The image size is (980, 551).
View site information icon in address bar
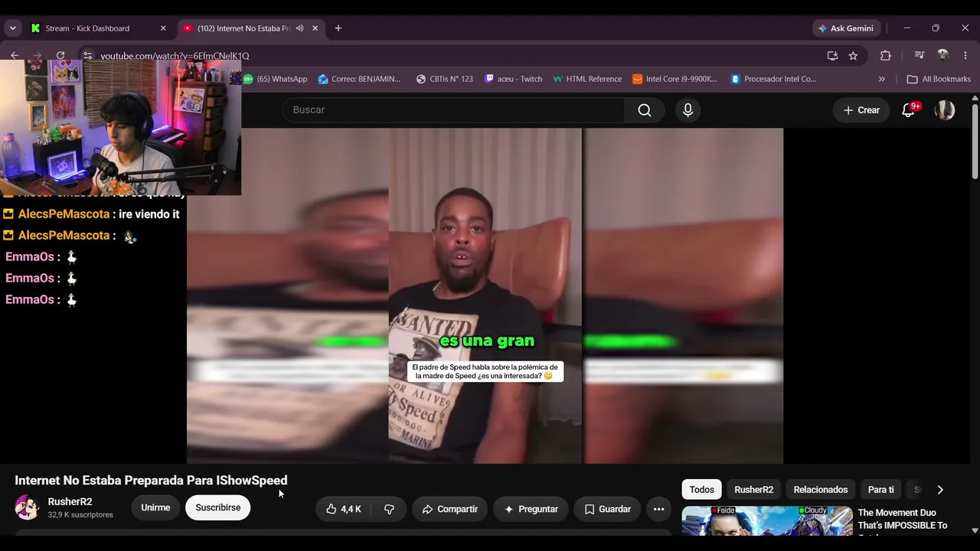point(88,56)
